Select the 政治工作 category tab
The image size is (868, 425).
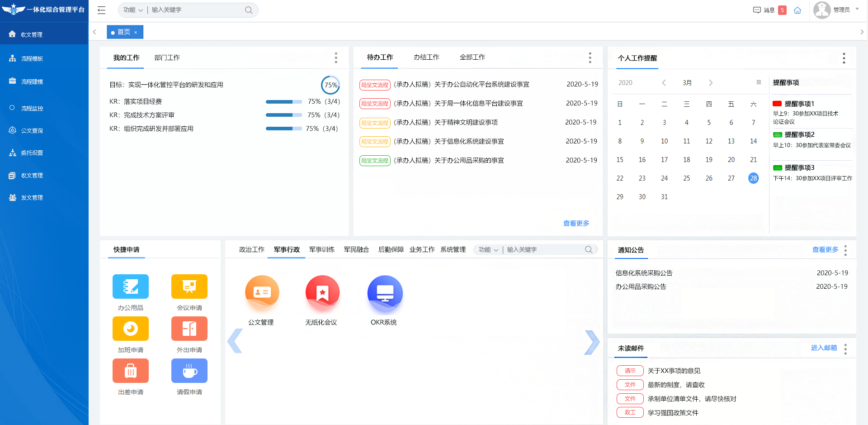[x=252, y=249]
